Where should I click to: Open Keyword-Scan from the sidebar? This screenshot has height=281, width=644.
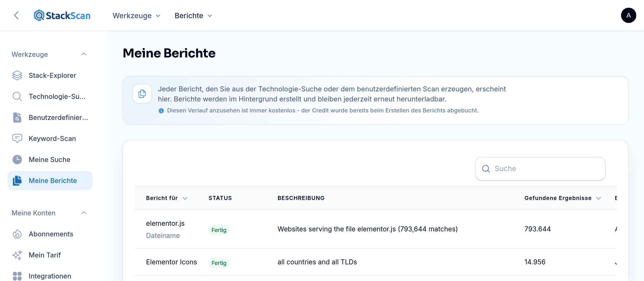pyautogui.click(x=50, y=138)
